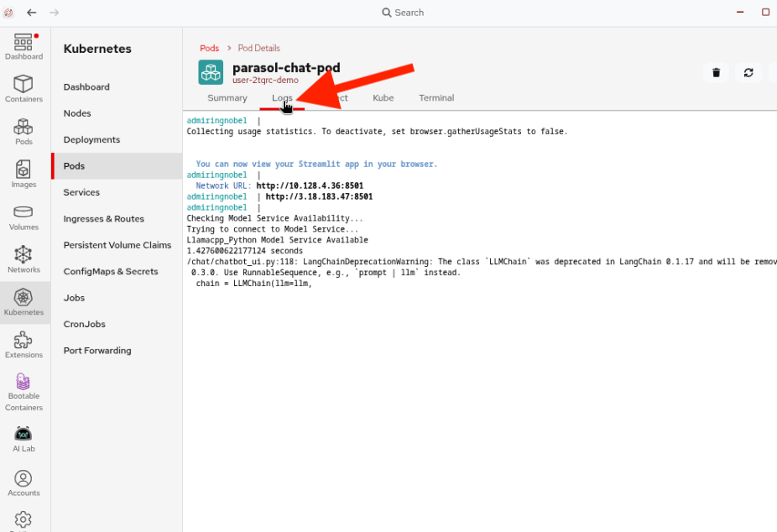
Task: Open the Terminal tab
Action: tap(436, 98)
